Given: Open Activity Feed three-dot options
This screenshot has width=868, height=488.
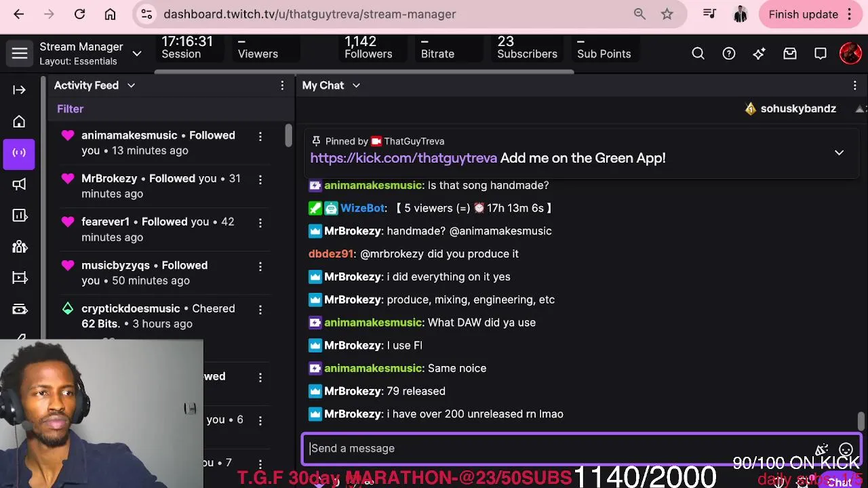Looking at the screenshot, I should (282, 85).
